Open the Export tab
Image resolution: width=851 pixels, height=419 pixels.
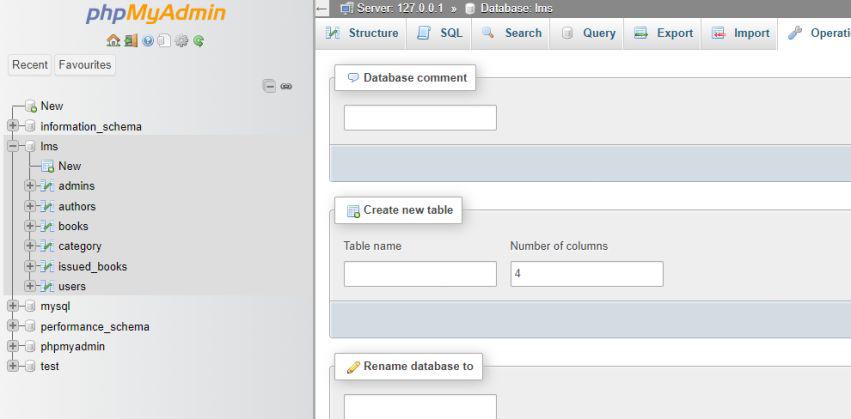pos(664,33)
